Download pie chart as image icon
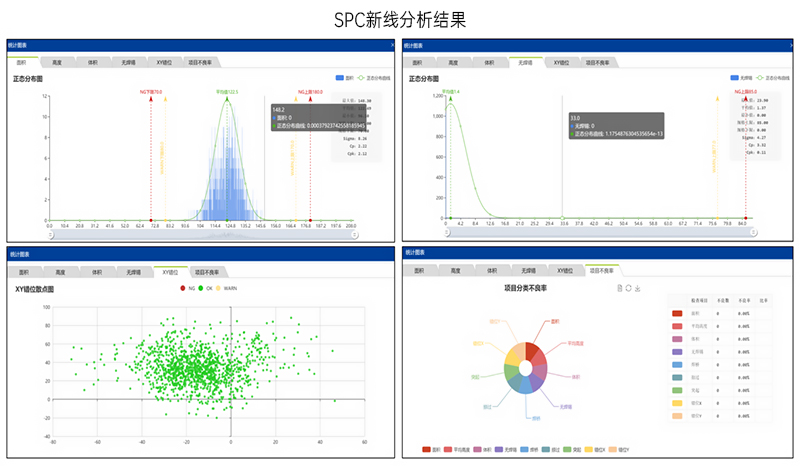 click(638, 288)
